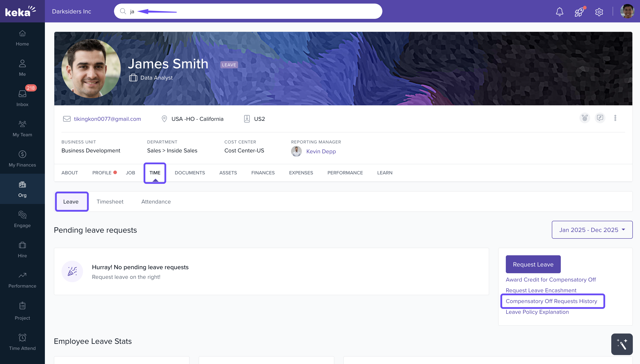Click into the employee search field
The image size is (640, 364).
coord(250,11)
